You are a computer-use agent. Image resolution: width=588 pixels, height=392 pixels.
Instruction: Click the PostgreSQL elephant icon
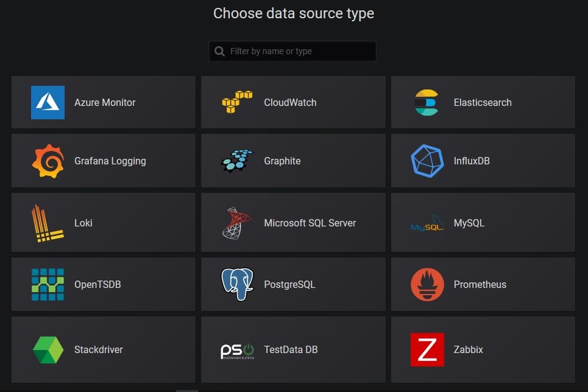pyautogui.click(x=237, y=284)
